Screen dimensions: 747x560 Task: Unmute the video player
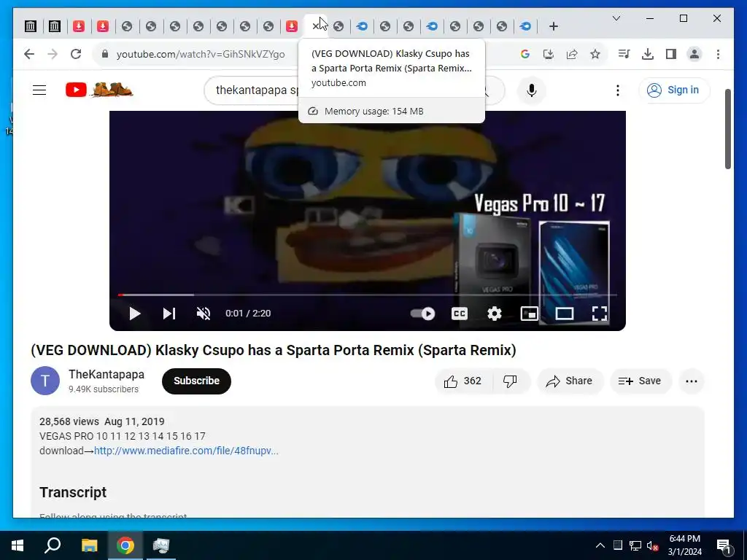[x=204, y=314]
